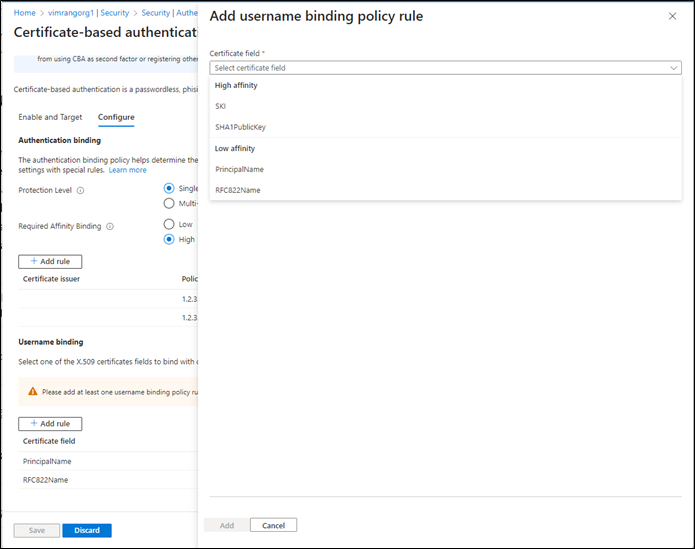Click the warning icon in username binding alert
Screen dimensions: 695x549
(33, 392)
